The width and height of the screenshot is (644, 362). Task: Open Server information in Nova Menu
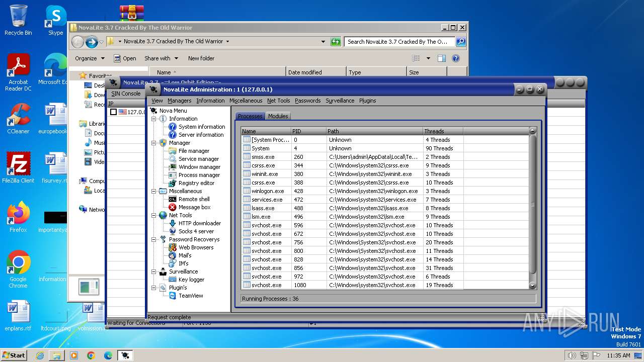pos(201,135)
